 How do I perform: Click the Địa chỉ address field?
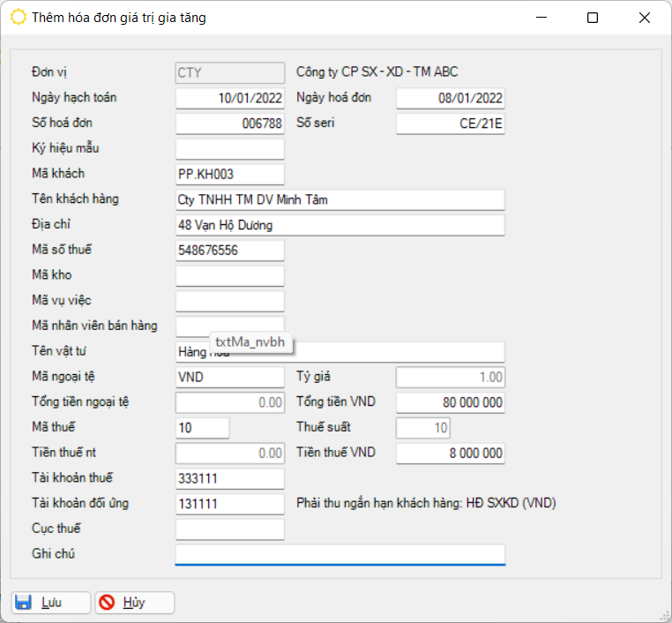click(340, 226)
